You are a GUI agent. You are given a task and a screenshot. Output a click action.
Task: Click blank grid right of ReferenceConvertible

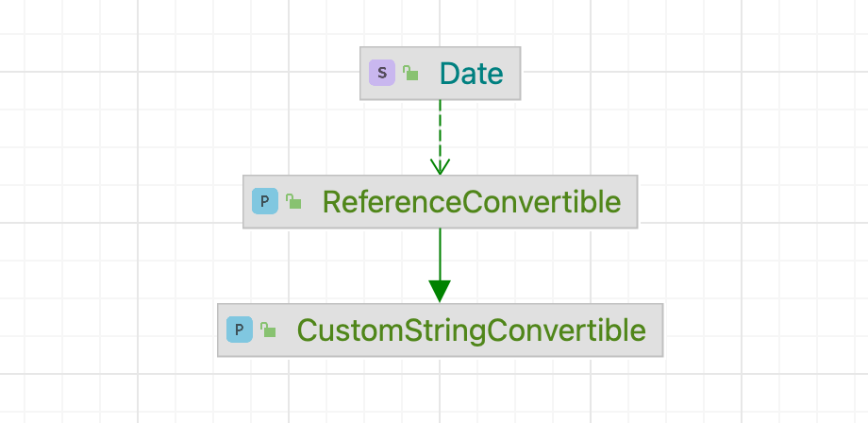pos(755,201)
